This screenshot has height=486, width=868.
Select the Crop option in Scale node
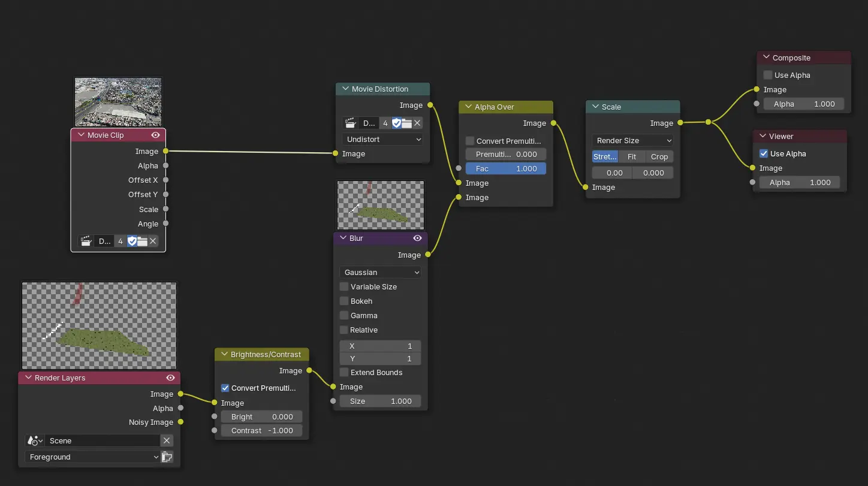pos(659,157)
